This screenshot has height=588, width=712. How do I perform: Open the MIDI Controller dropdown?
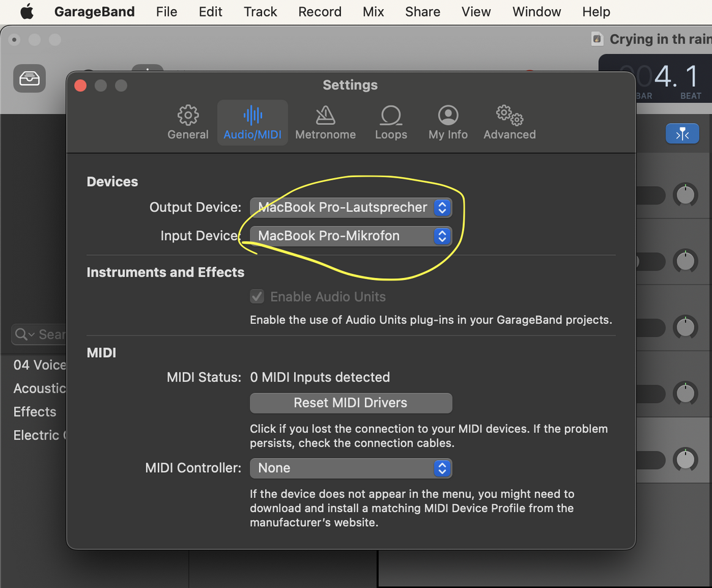(x=351, y=468)
